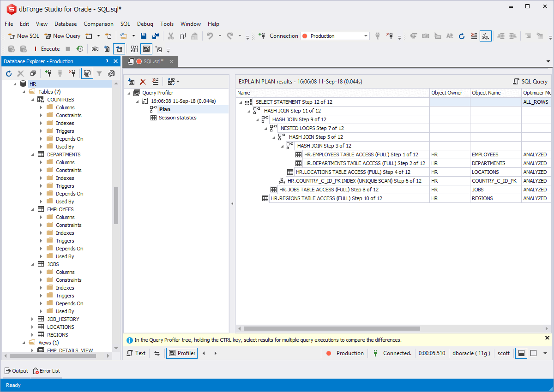Click the Undo arrow icon

point(210,36)
